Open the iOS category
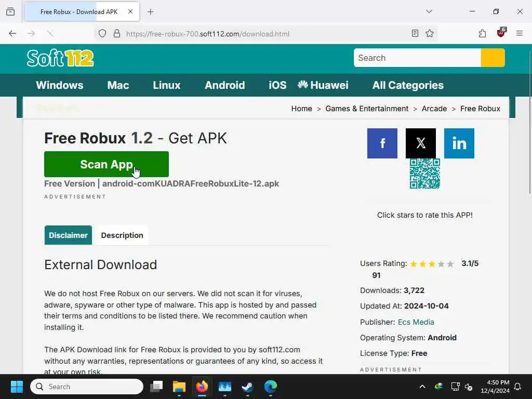This screenshot has width=532, height=399. (277, 85)
